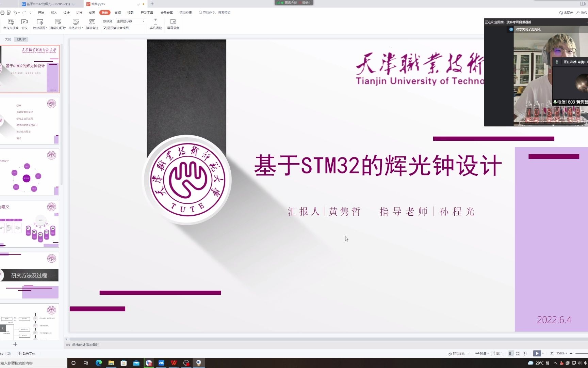The height and width of the screenshot is (368, 588).
Task: Click the weather 29°C 阴 taskbar widget
Action: 539,363
